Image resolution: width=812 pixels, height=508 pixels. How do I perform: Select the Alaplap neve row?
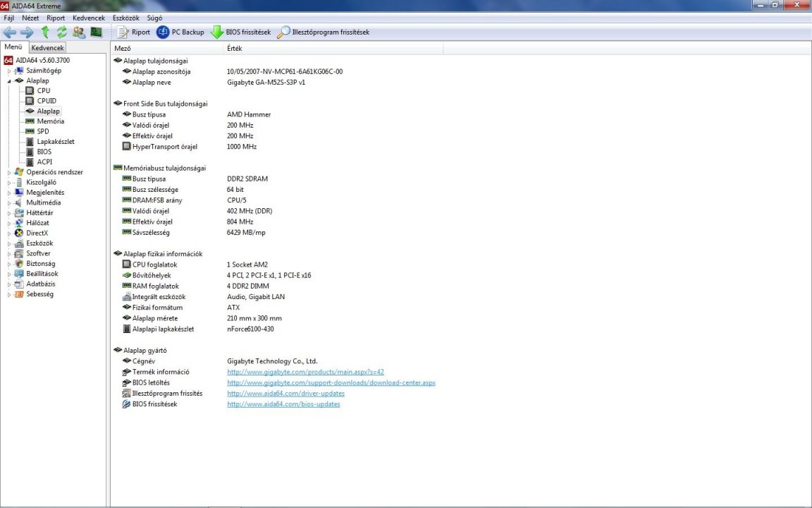[x=214, y=83]
